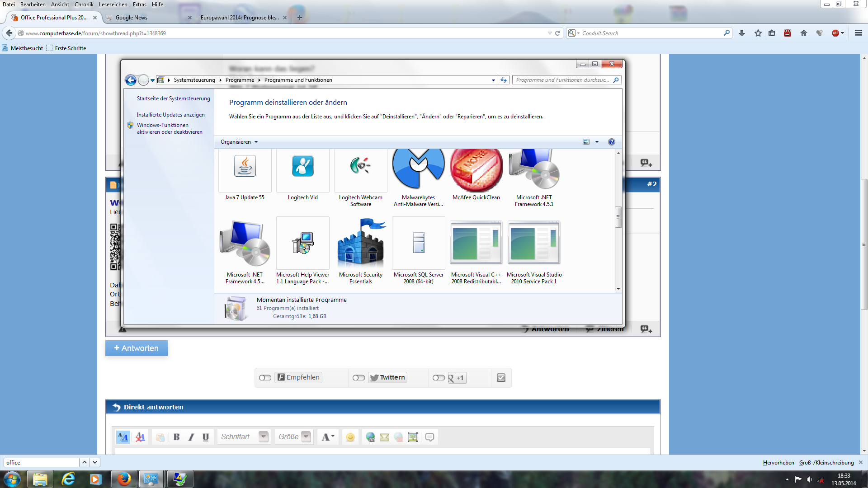This screenshot has height=488, width=868.
Task: Open the text color A dropdown
Action: [x=328, y=437]
